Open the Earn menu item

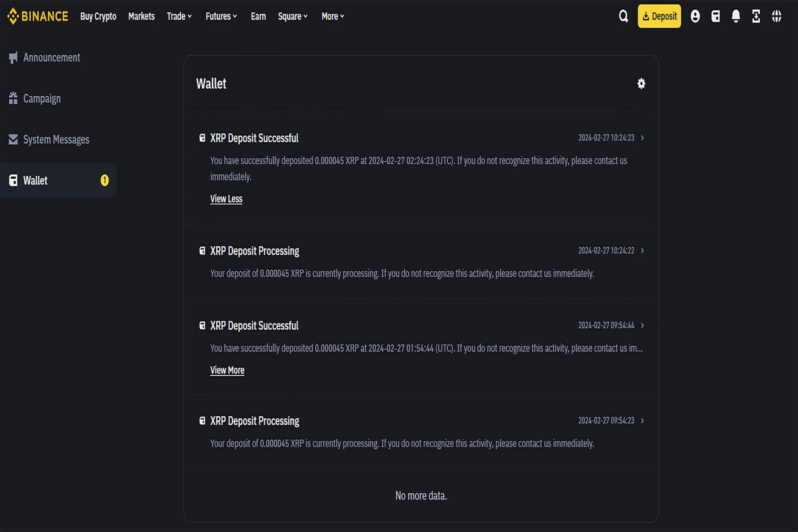(x=258, y=16)
